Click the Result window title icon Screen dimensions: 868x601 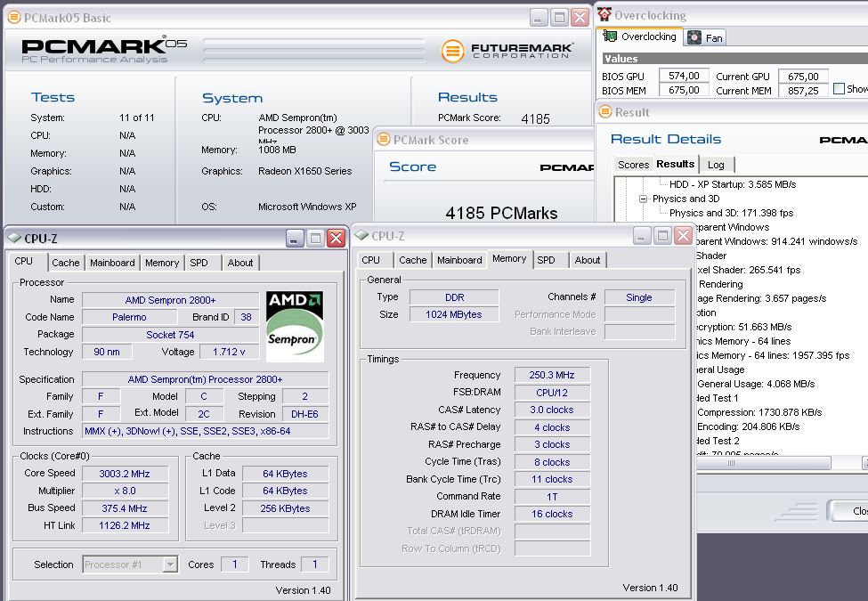click(x=605, y=112)
